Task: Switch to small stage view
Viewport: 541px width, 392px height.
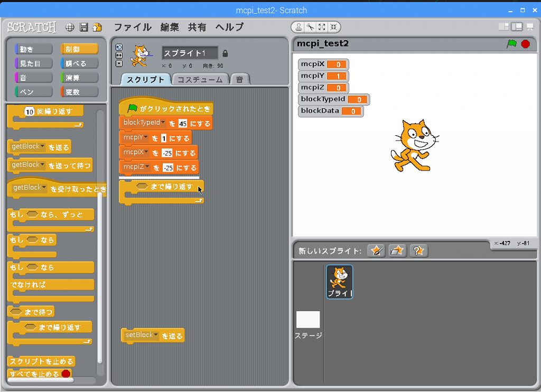Action: point(503,26)
